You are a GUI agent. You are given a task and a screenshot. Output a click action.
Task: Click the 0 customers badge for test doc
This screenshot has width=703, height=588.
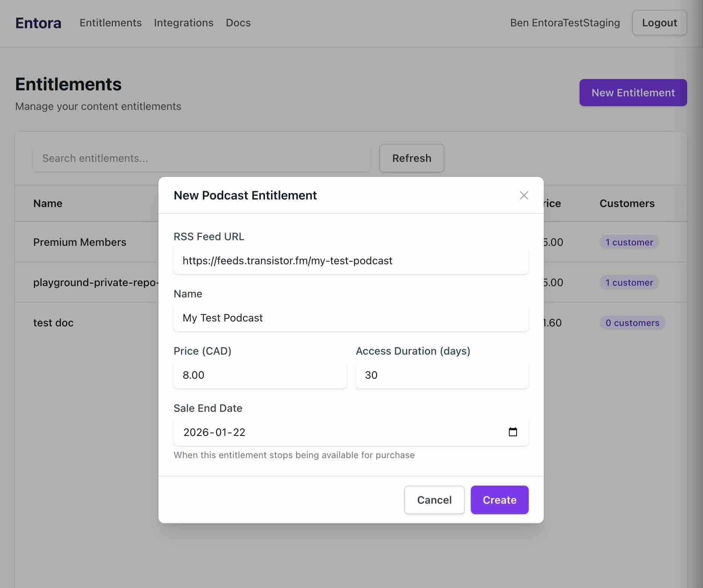pyautogui.click(x=632, y=323)
